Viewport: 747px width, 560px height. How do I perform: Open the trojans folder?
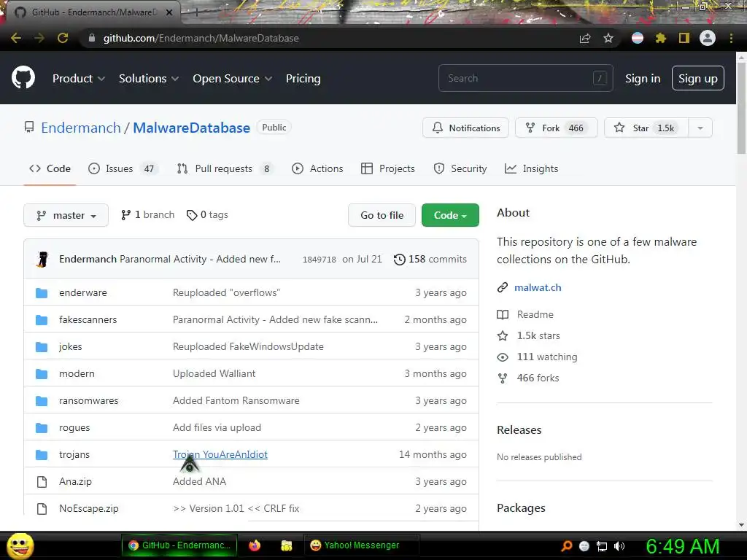click(x=74, y=455)
